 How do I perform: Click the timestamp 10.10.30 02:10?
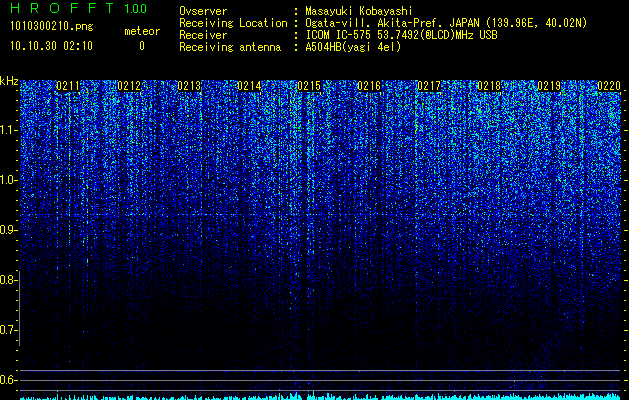(x=51, y=46)
